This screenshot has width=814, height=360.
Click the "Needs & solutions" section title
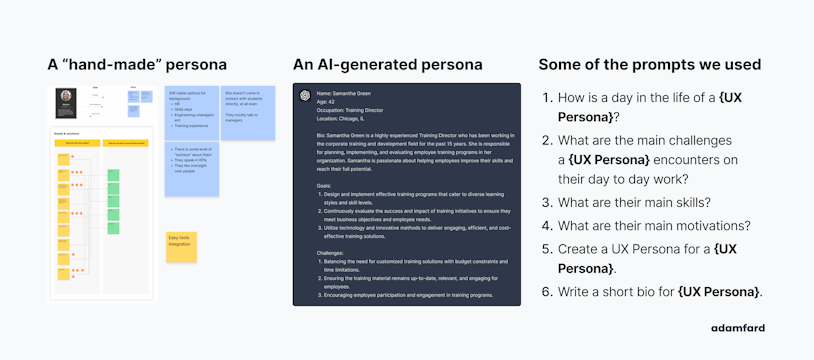66,134
